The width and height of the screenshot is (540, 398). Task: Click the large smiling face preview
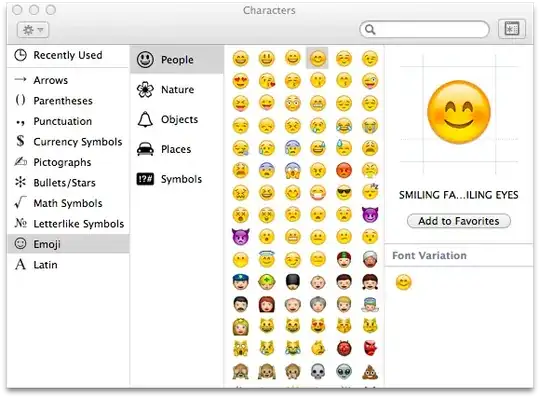pos(459,112)
